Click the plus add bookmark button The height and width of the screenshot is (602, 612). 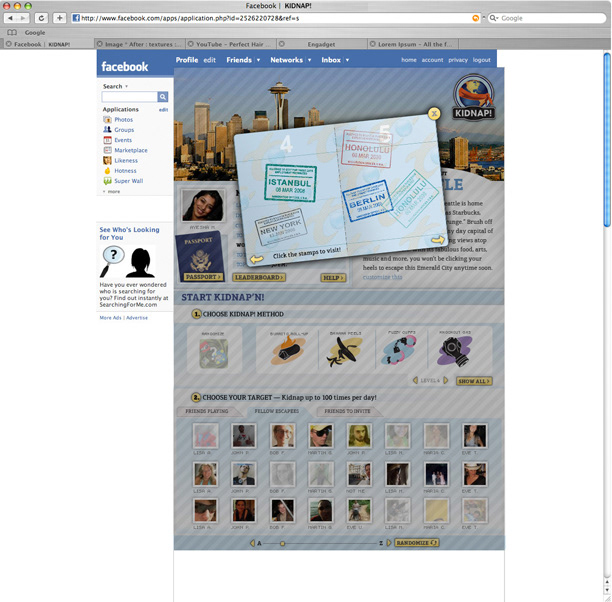pyautogui.click(x=59, y=18)
